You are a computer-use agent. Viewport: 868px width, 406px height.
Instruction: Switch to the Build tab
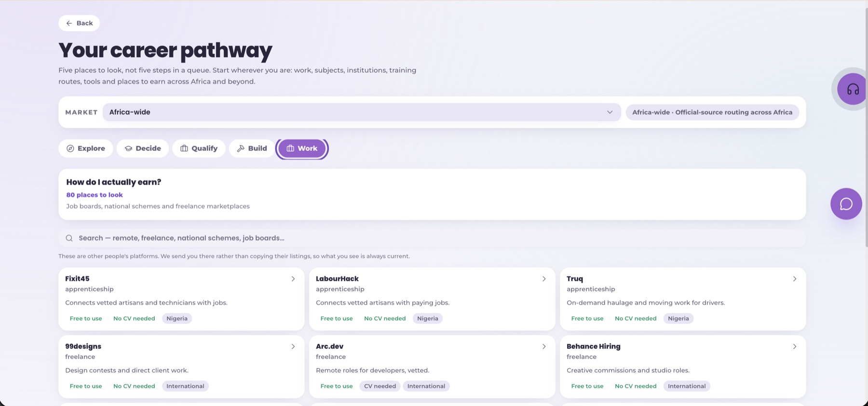click(252, 149)
